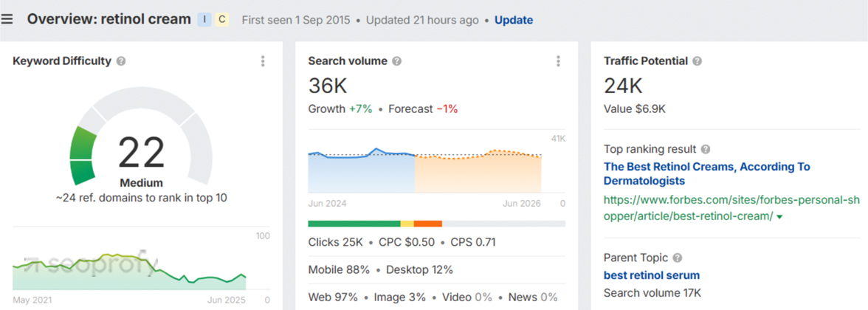Click the Search volume help icon
The image size is (868, 310).
397,61
